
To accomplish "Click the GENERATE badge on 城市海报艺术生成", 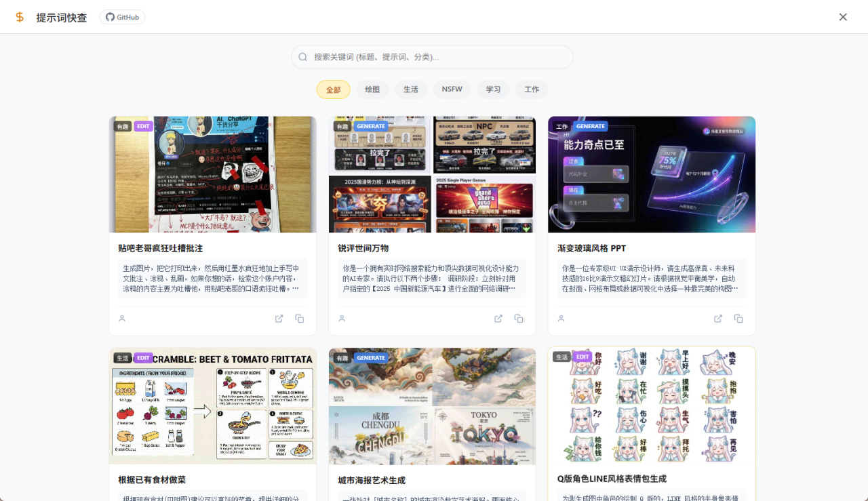I will 371,358.
